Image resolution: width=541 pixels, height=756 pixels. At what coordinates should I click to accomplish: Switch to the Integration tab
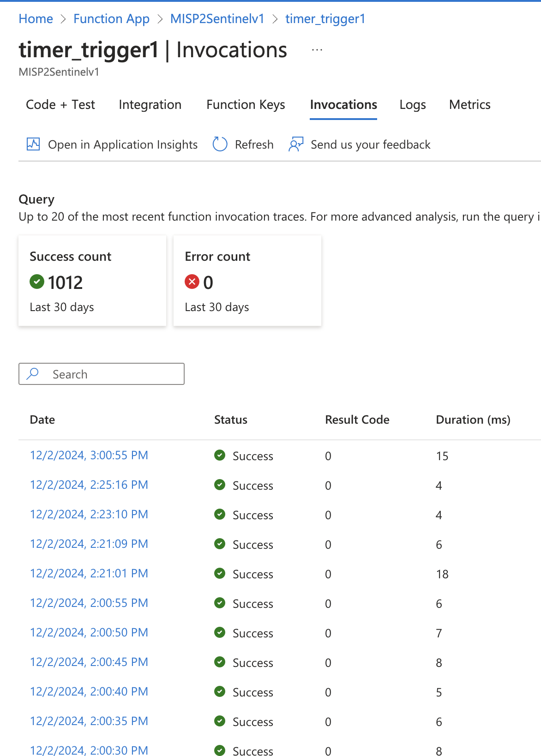pyautogui.click(x=150, y=105)
